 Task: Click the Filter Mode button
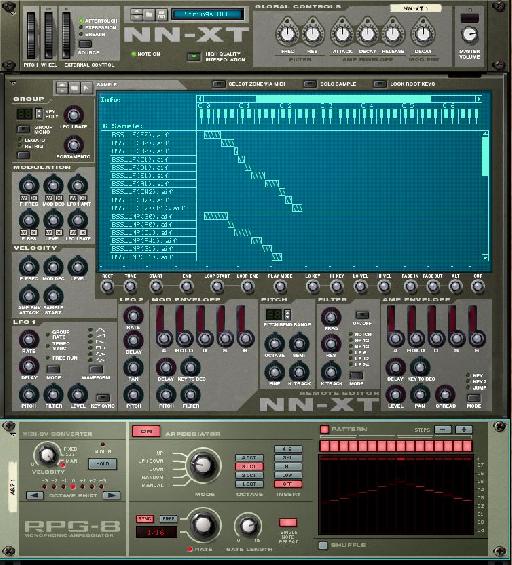[x=356, y=375]
